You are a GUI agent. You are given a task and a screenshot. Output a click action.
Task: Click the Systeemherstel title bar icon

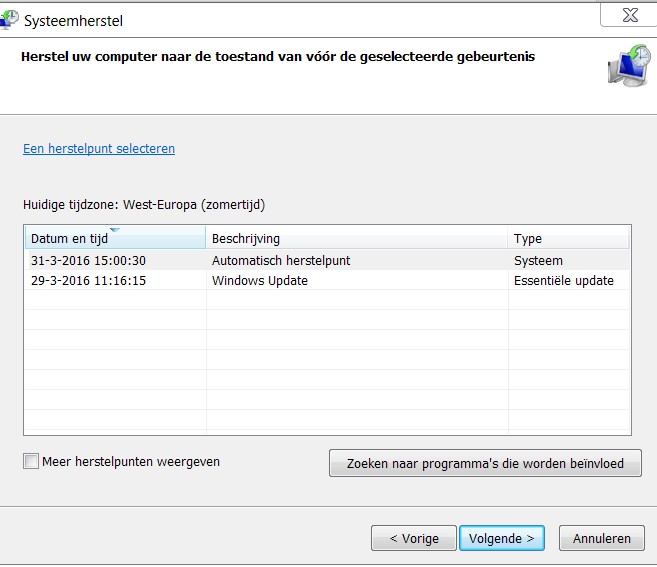coord(9,20)
